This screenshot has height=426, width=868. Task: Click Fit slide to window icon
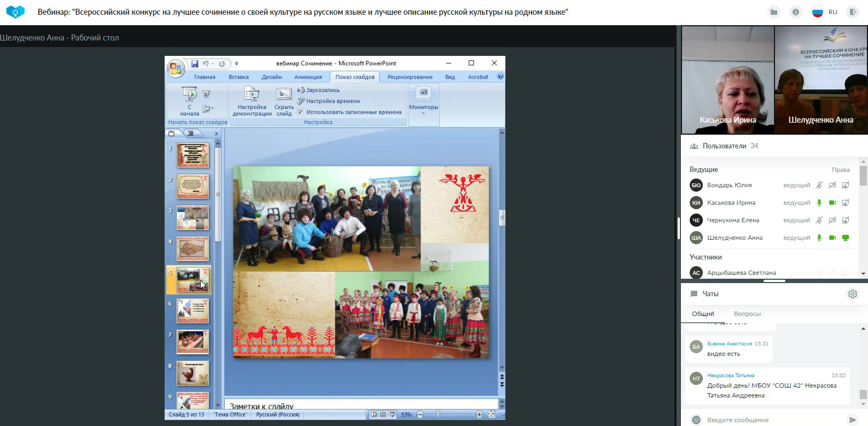[492, 415]
